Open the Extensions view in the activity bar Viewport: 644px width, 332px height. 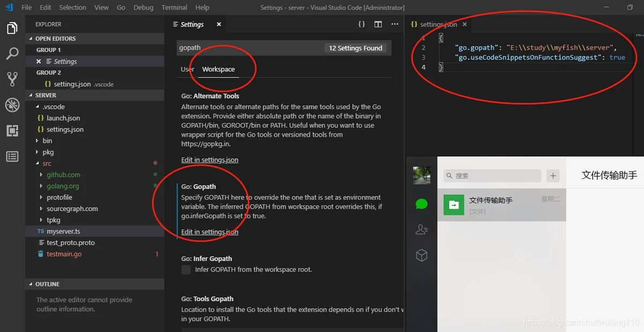tap(12, 130)
